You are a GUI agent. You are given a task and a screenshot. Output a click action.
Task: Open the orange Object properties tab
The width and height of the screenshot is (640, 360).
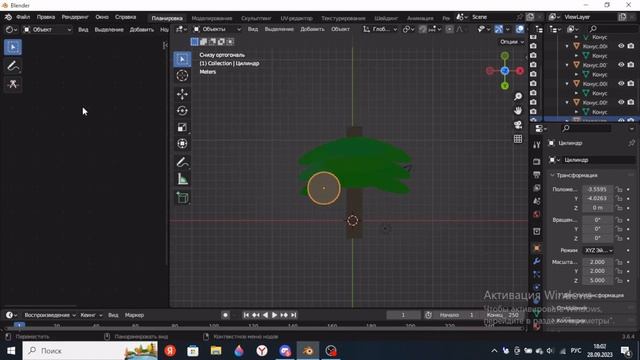[537, 248]
